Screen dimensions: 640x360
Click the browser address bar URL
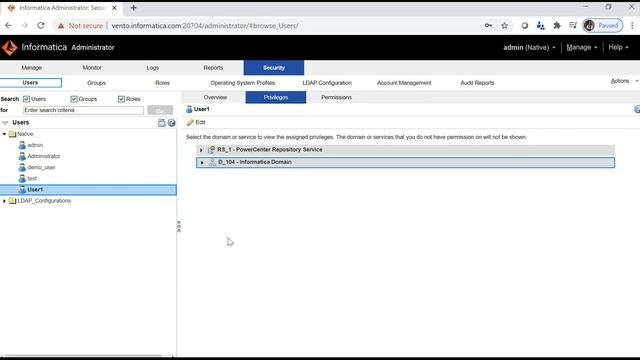(205, 26)
